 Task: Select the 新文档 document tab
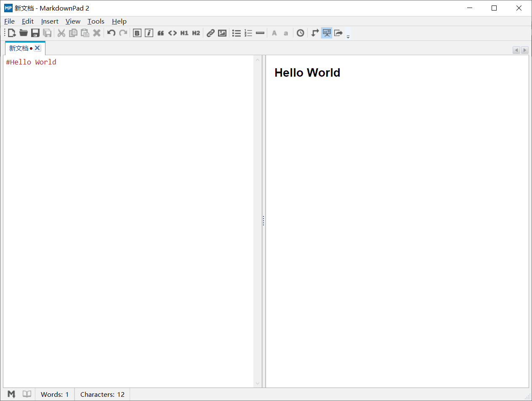(x=19, y=48)
